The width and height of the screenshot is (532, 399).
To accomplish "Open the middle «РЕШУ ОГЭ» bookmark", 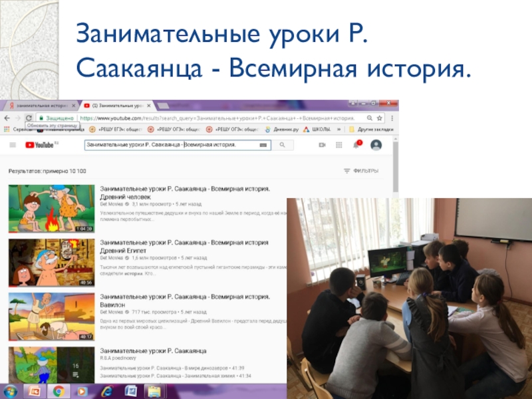I will pos(174,129).
